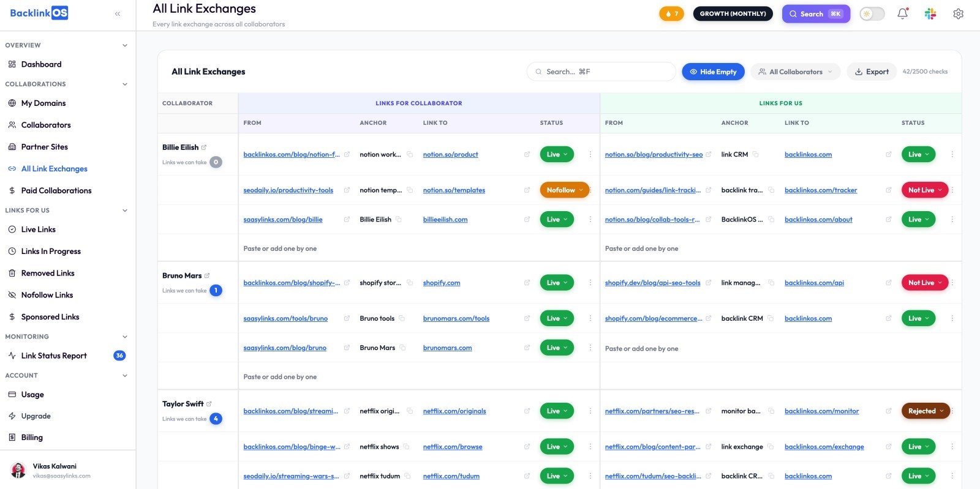Change Nofollow status for notion.so/templates
This screenshot has width=980, height=489.
pyautogui.click(x=565, y=190)
